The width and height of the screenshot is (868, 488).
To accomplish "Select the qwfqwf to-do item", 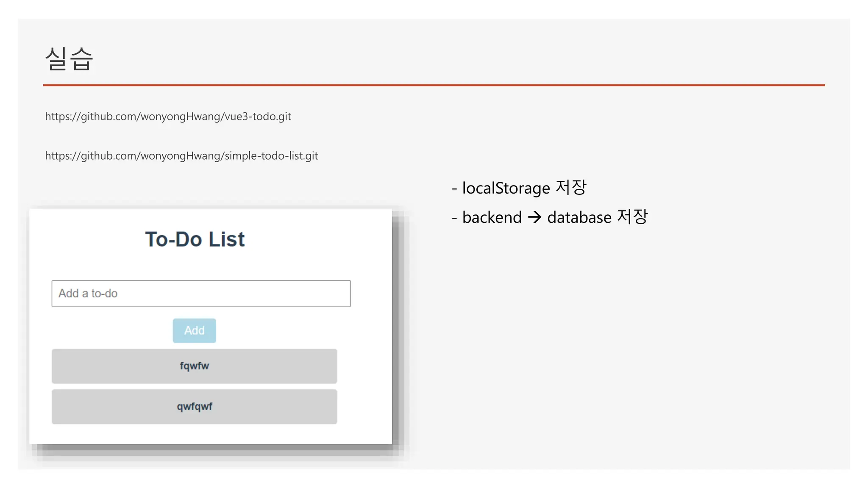I will tap(194, 407).
